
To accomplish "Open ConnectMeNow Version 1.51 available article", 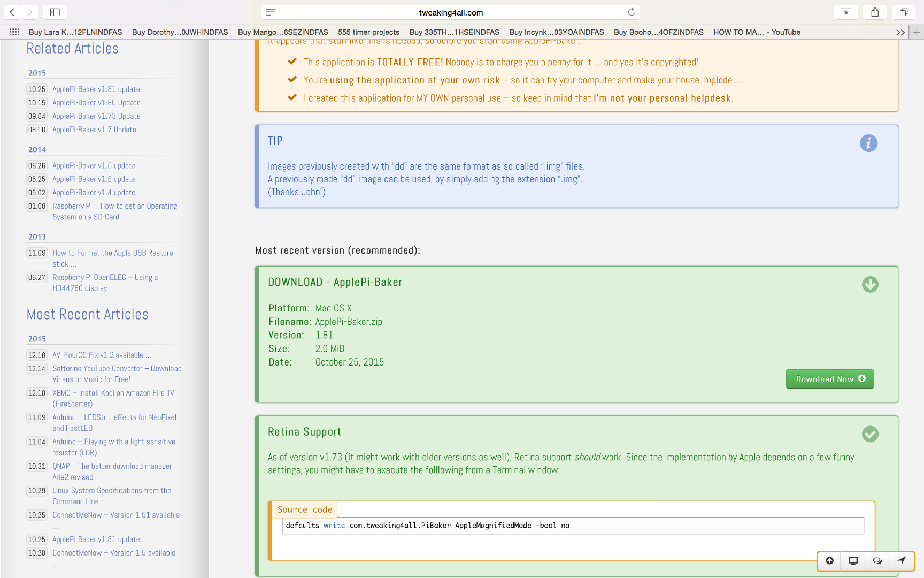I will click(x=116, y=515).
